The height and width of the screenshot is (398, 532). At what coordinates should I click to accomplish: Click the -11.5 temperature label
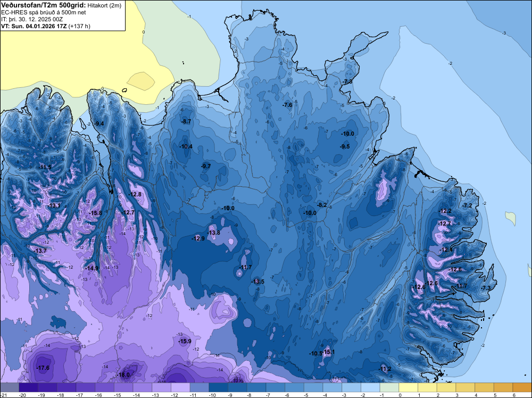(x=45, y=167)
